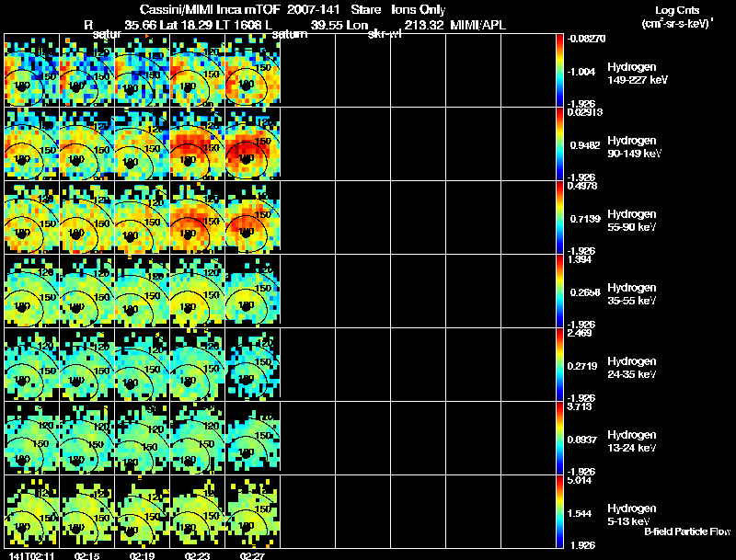Click the 'Ions Only' header text
This screenshot has height=560, width=736.
pos(419,10)
